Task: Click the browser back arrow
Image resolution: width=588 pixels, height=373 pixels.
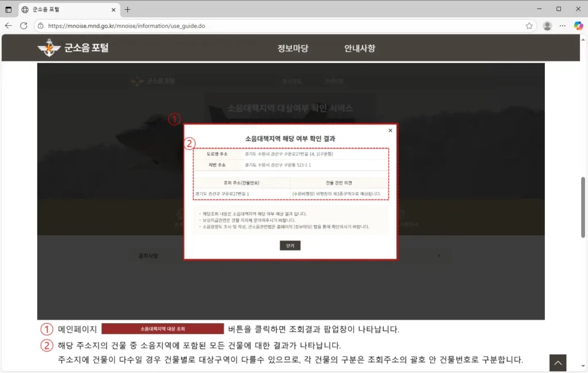Action: click(x=9, y=26)
